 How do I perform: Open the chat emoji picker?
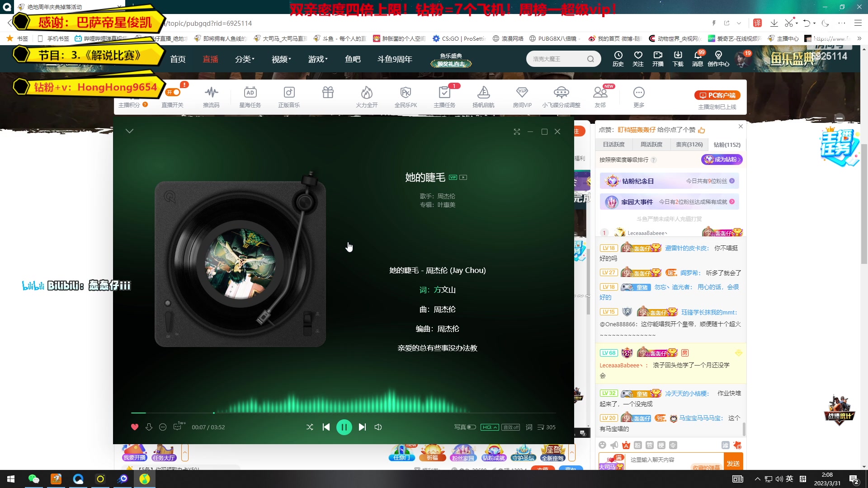click(602, 445)
